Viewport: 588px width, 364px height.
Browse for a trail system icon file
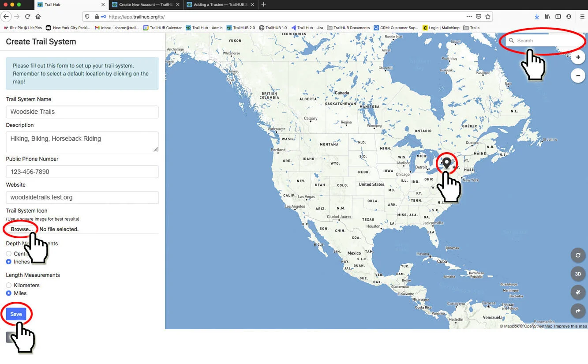click(x=22, y=229)
